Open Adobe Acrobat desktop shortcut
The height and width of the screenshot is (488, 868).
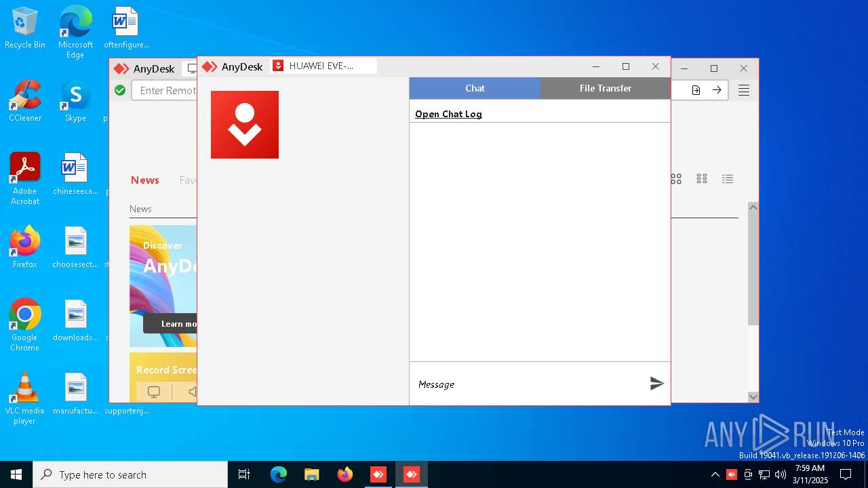pos(25,179)
